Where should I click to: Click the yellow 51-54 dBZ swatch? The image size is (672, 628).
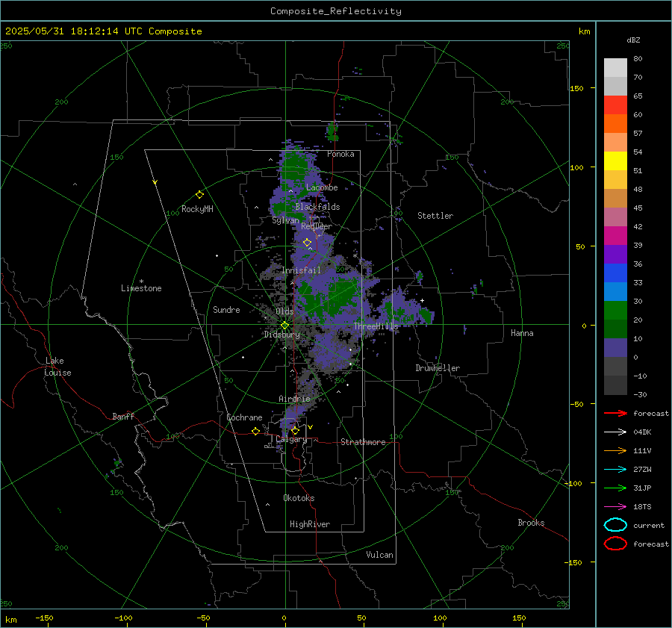click(615, 161)
